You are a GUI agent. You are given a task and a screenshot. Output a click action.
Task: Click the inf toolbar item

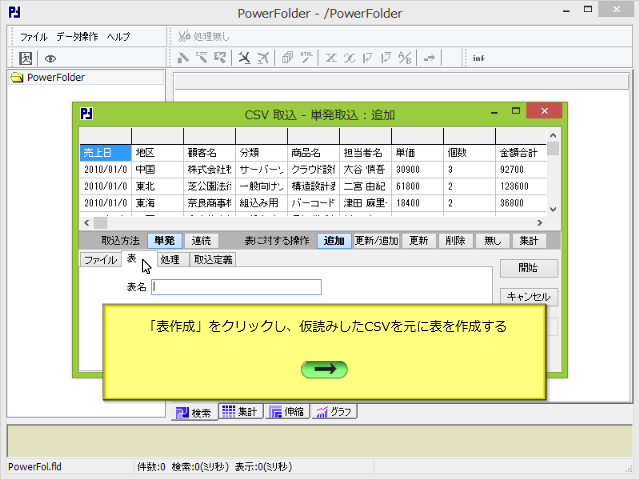tap(478, 58)
